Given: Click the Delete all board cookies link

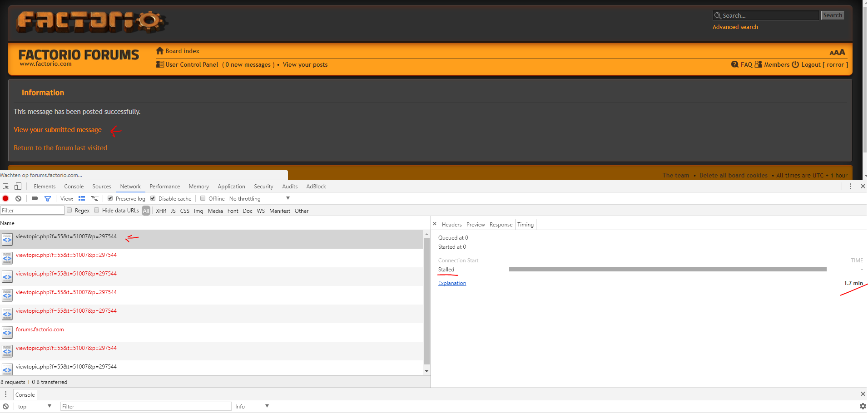Looking at the screenshot, I should [x=733, y=176].
